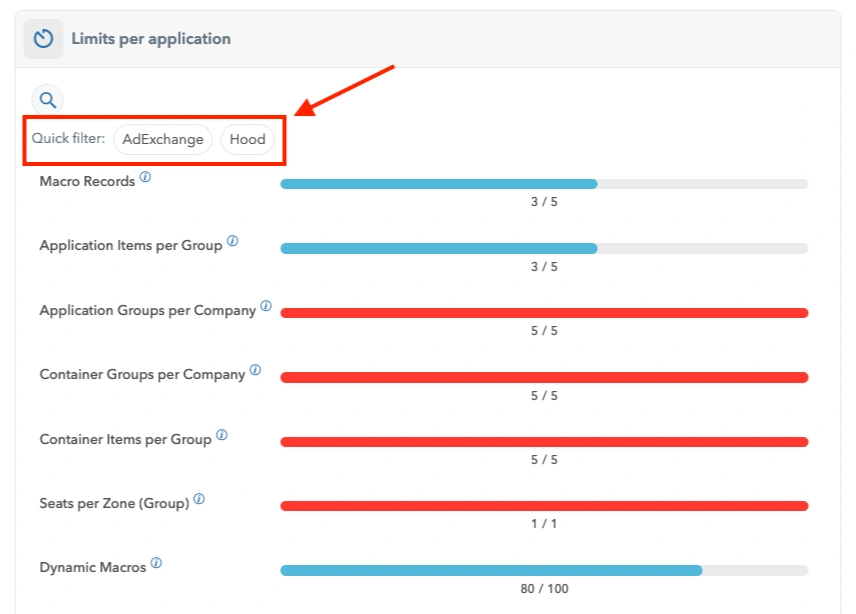This screenshot has width=856, height=614.
Task: Click the Dynamic Macros progress bar
Action: click(544, 570)
